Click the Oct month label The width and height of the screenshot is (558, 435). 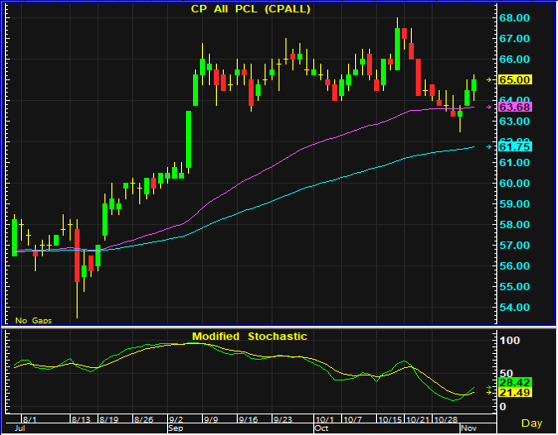(321, 428)
